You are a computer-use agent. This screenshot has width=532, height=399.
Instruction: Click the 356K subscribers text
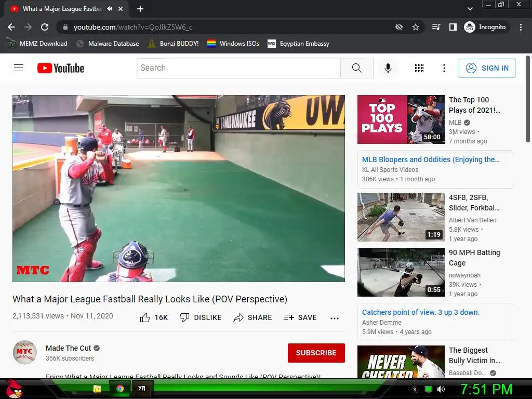(x=70, y=358)
